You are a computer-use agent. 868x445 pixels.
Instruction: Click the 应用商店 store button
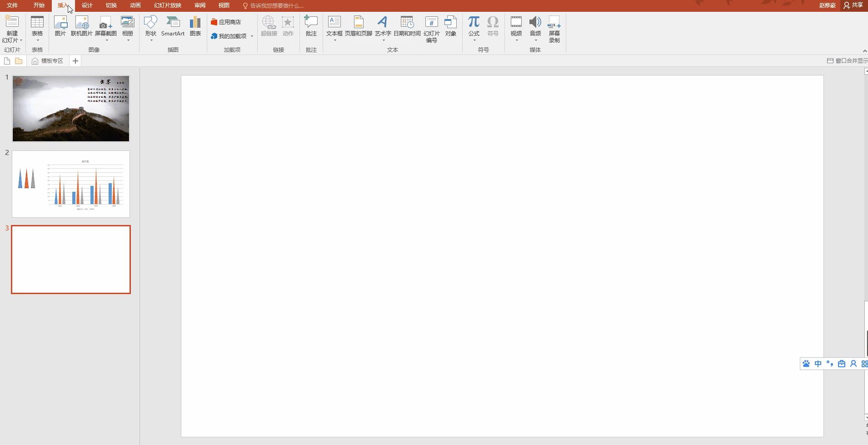pos(226,22)
